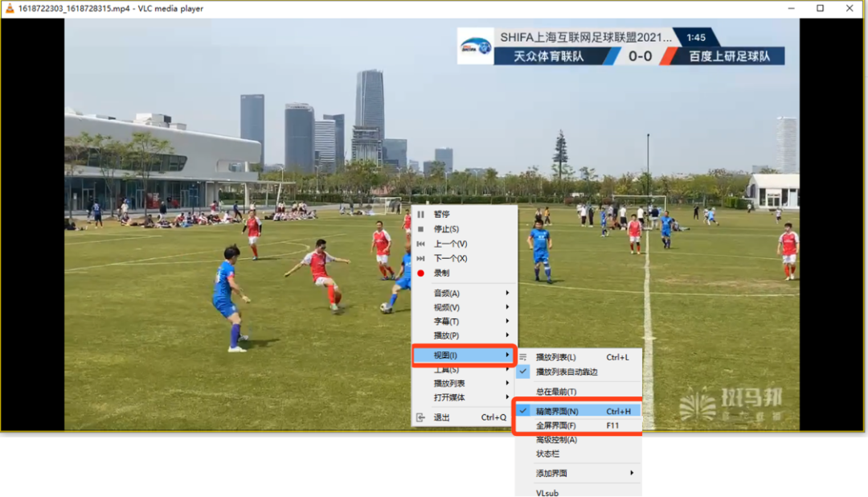Expand the 添加界面 submenu
Image resolution: width=868 pixels, height=497 pixels.
[x=579, y=473]
